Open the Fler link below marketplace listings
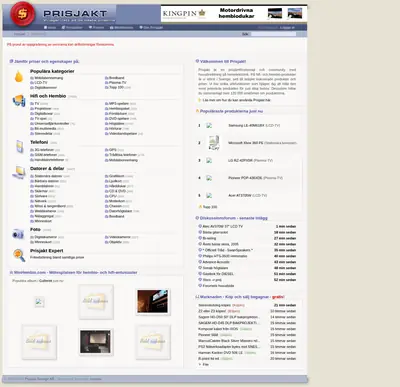Screen dimensions: 400x387 coord(205,365)
